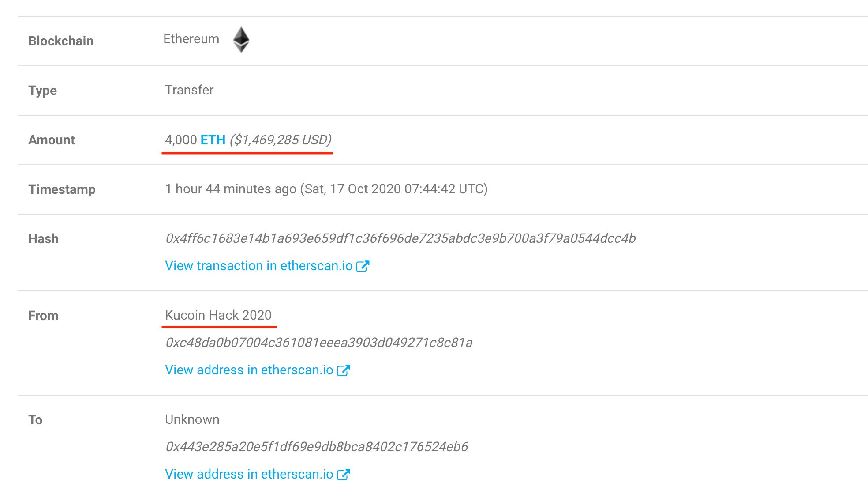The height and width of the screenshot is (498, 868).
Task: Click the Ethereum diamond logo icon
Action: [x=241, y=40]
